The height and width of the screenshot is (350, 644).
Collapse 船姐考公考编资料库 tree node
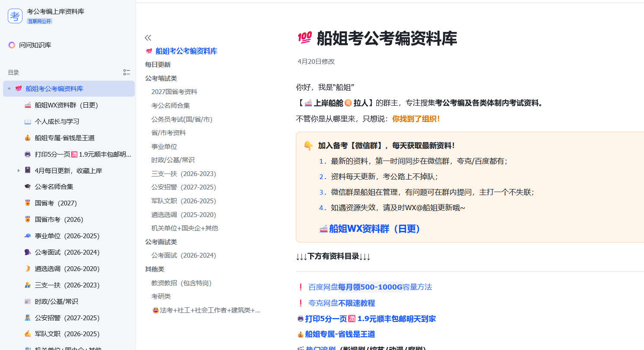pyautogui.click(x=9, y=88)
